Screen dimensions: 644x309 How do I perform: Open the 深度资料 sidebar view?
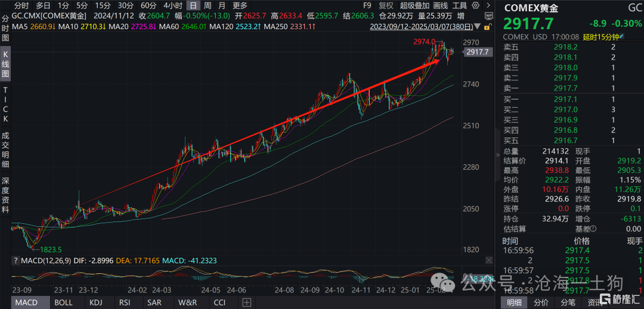(x=5, y=195)
